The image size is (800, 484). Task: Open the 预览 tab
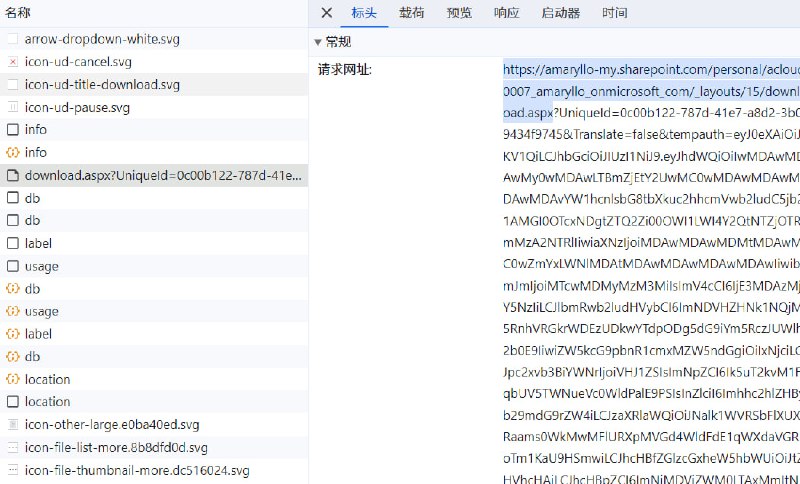[x=459, y=13]
